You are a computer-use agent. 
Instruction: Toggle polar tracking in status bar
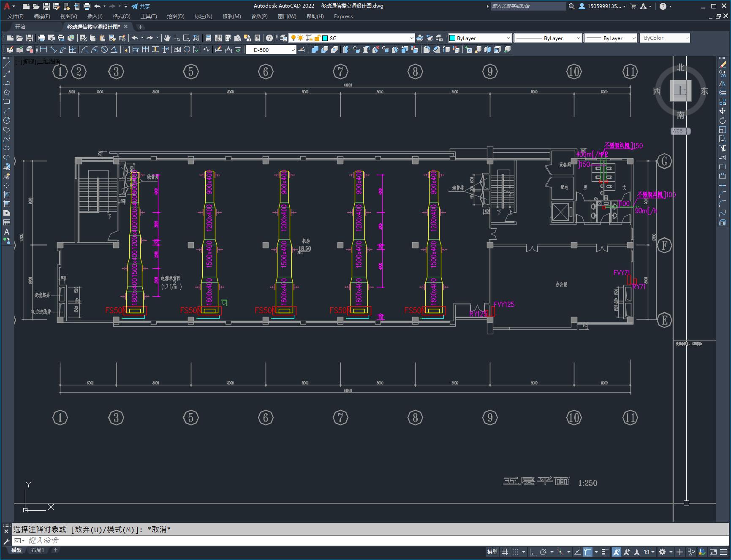pos(543,552)
